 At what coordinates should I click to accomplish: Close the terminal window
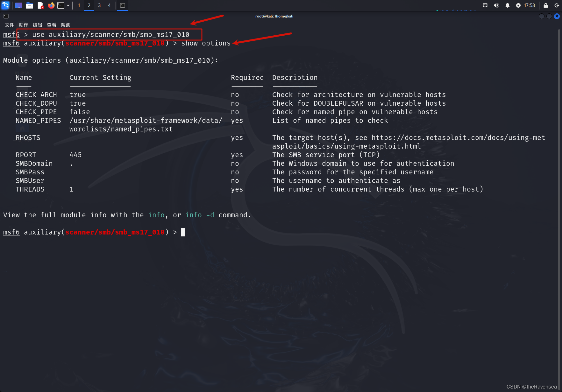557,16
